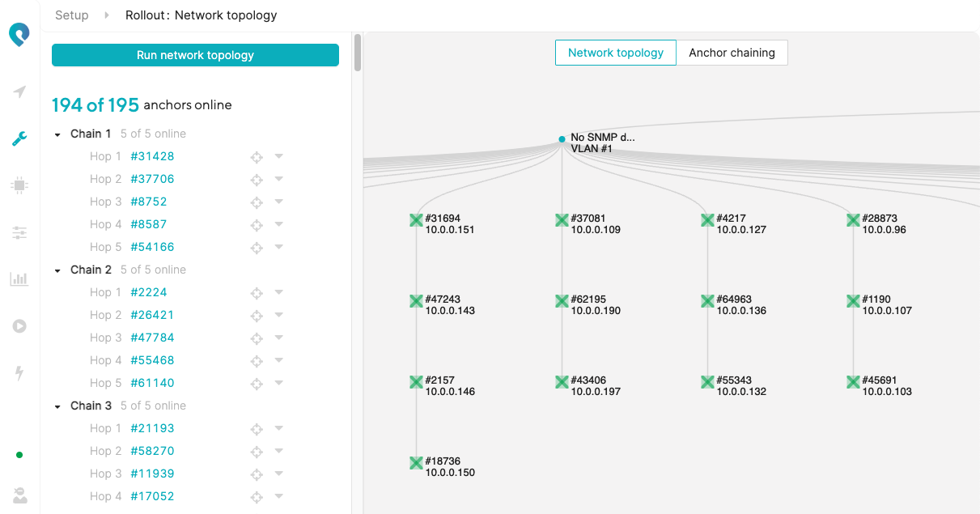Open dropdown arrow beside anchor #47784
This screenshot has height=514, width=980.
pos(278,338)
